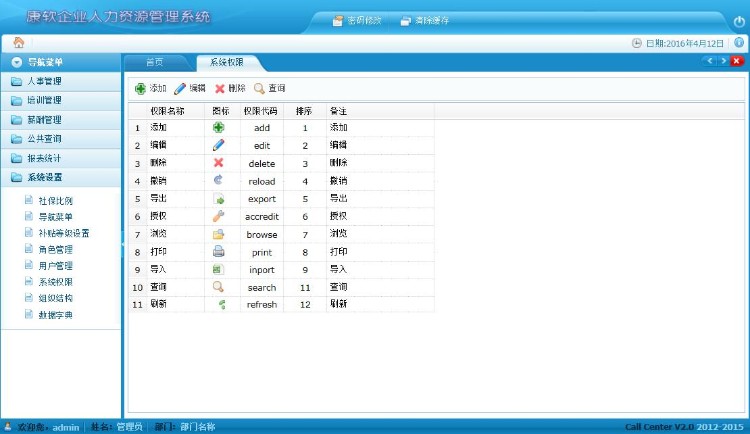Click the folder icon in browse row
The image size is (750, 434).
219,234
